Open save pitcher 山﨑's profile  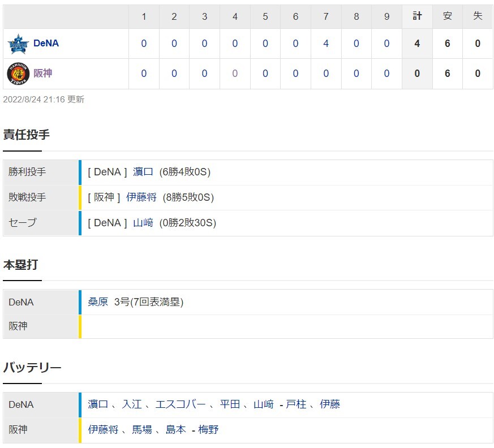143,223
